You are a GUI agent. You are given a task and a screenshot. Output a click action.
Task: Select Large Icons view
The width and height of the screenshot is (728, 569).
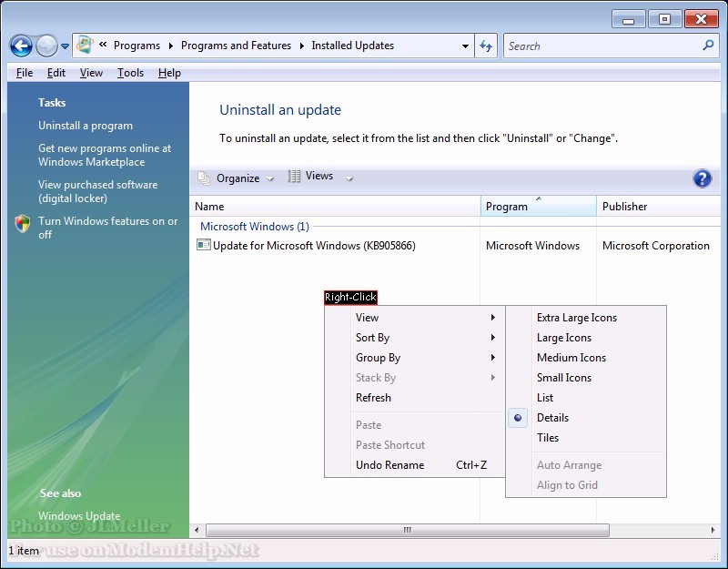(x=586, y=338)
